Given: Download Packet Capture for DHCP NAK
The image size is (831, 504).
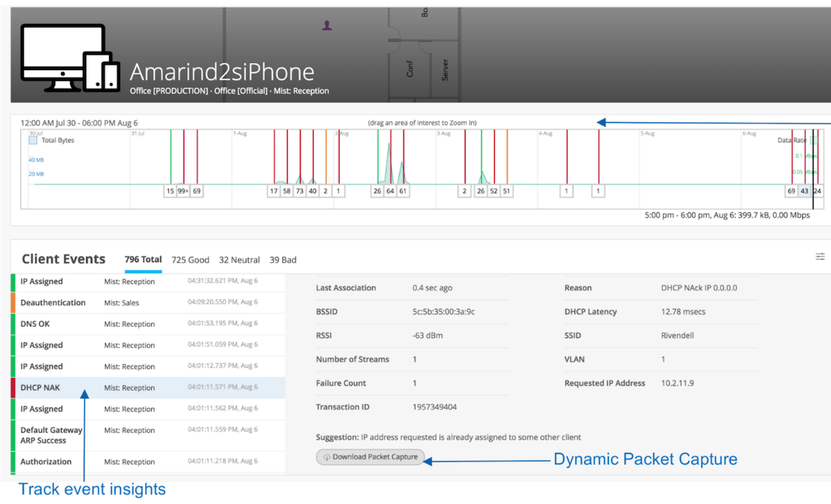Looking at the screenshot, I should coord(371,457).
